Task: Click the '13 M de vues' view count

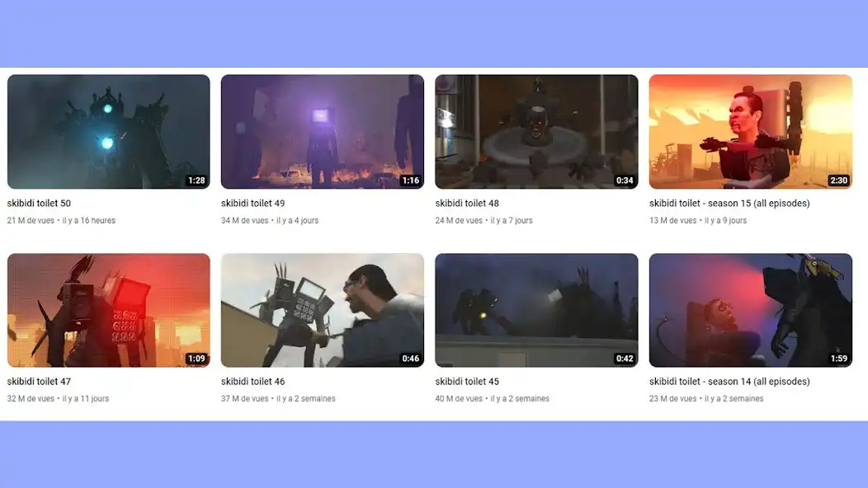Action: [x=673, y=220]
